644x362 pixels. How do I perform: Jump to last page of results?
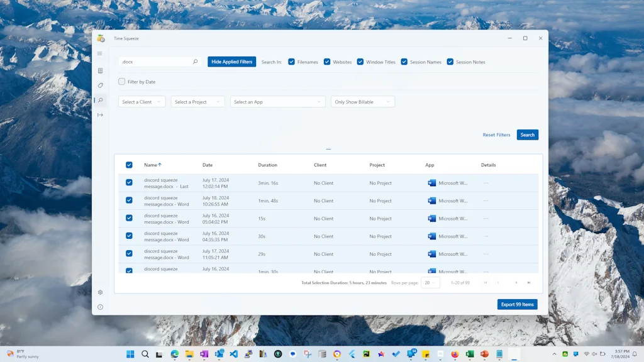click(x=529, y=283)
